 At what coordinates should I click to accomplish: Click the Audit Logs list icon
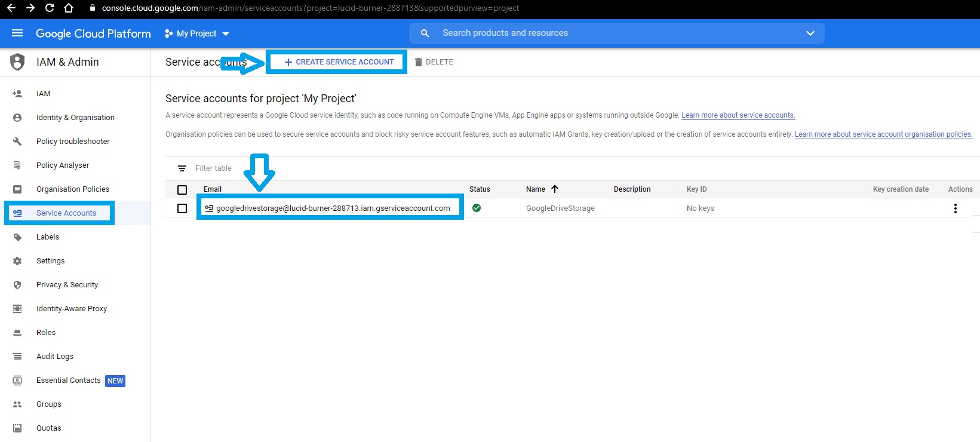point(17,357)
